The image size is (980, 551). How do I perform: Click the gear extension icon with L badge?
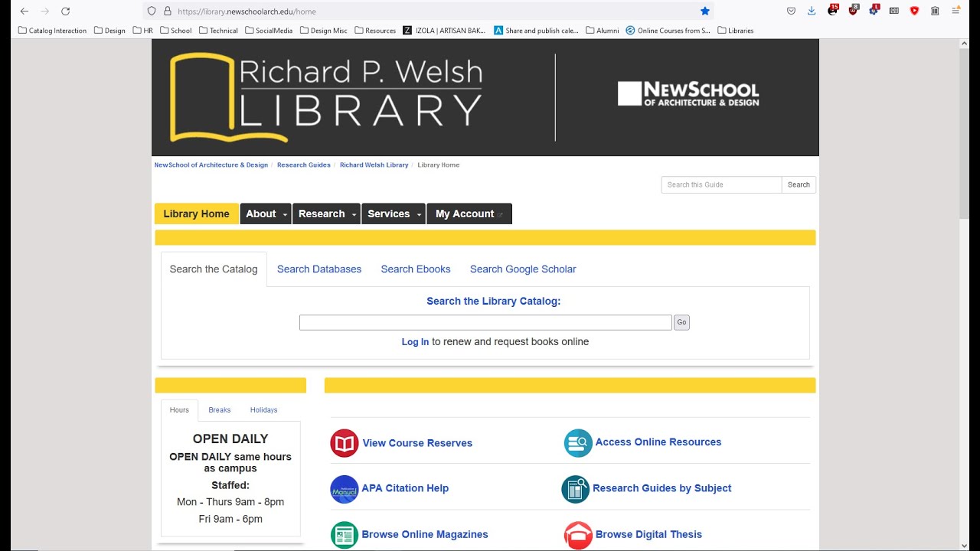click(874, 11)
